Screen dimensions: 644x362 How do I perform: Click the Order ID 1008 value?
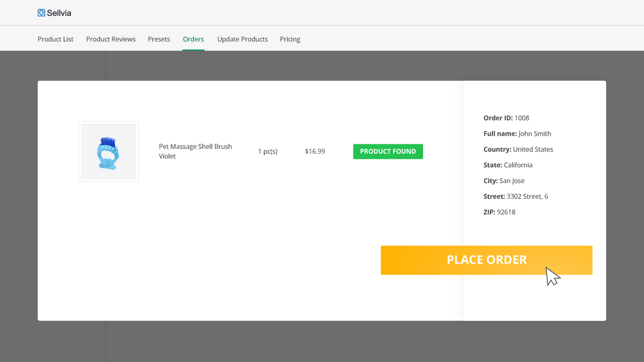(522, 118)
